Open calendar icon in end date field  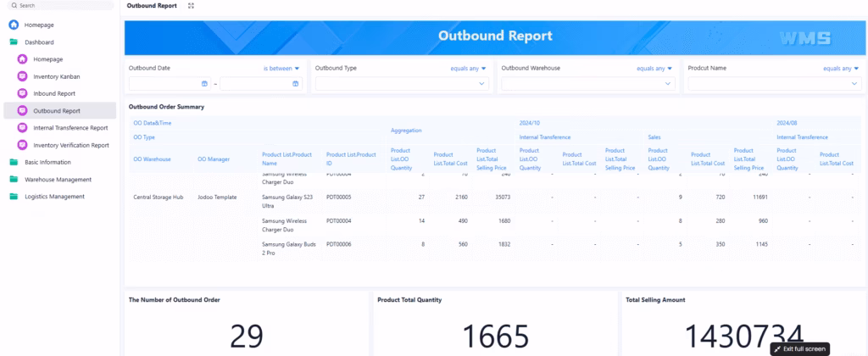(x=296, y=84)
